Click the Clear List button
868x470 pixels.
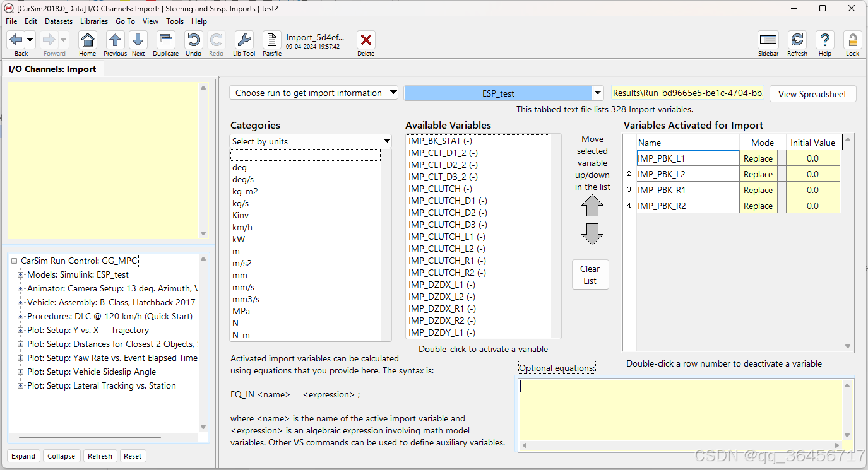590,274
